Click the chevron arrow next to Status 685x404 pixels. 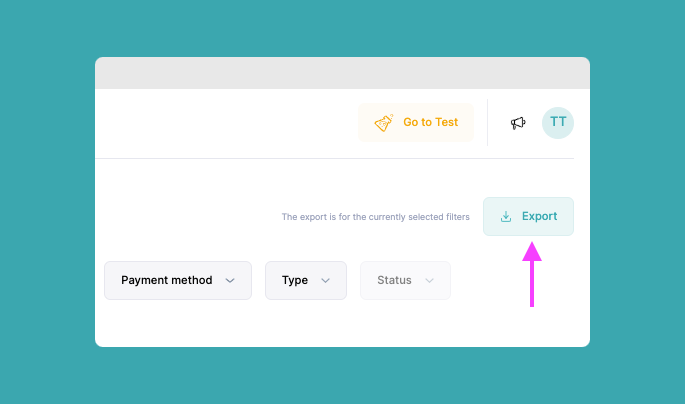[430, 281]
